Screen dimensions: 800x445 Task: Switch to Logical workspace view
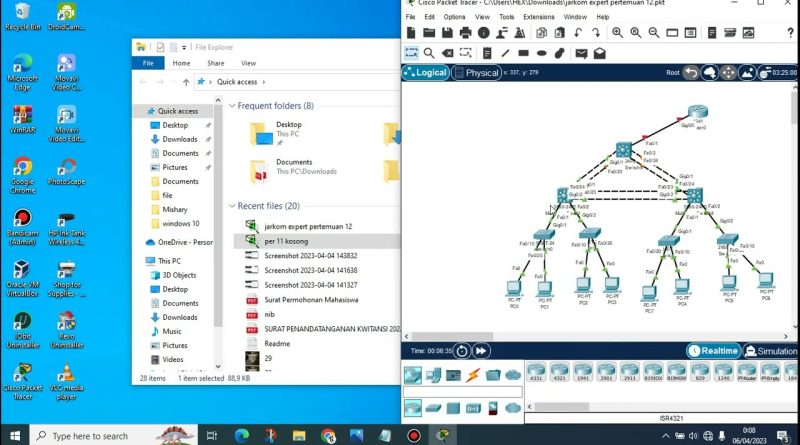point(426,72)
